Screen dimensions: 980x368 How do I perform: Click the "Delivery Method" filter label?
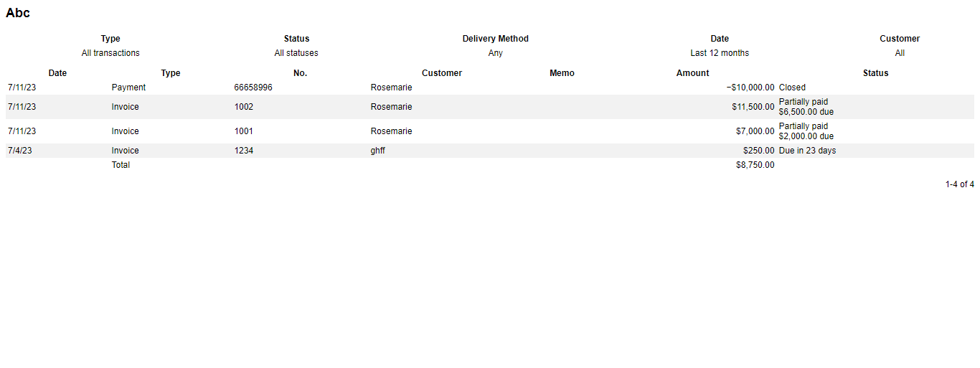[x=496, y=39]
